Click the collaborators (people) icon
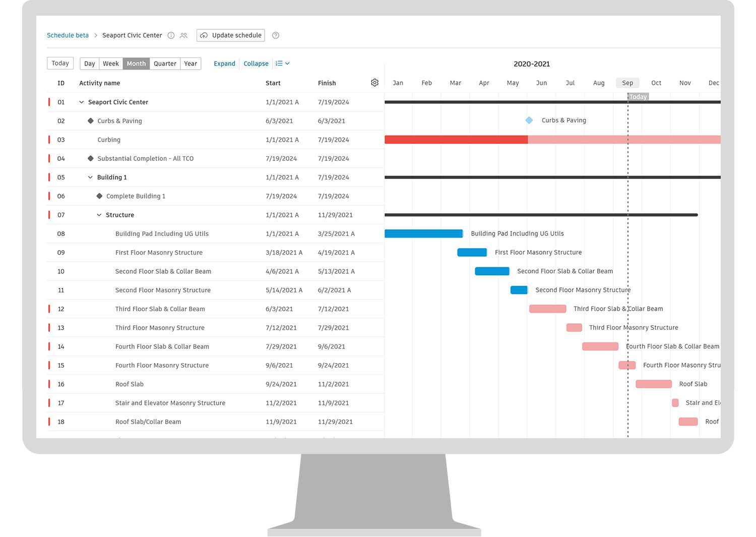Viewport: 756px width, 537px height. click(x=183, y=35)
